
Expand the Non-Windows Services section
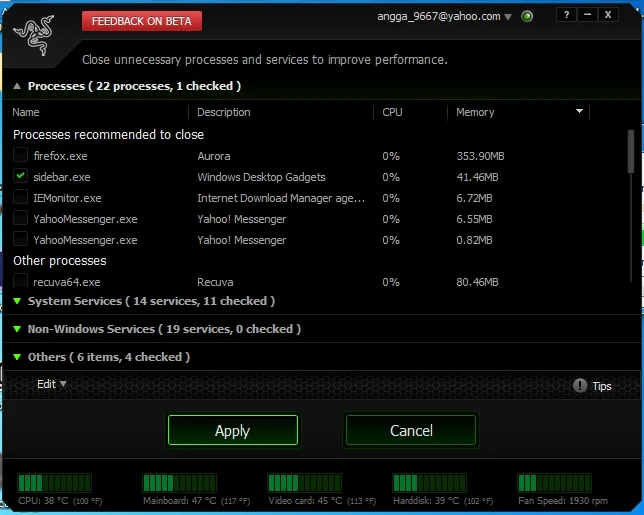17,329
